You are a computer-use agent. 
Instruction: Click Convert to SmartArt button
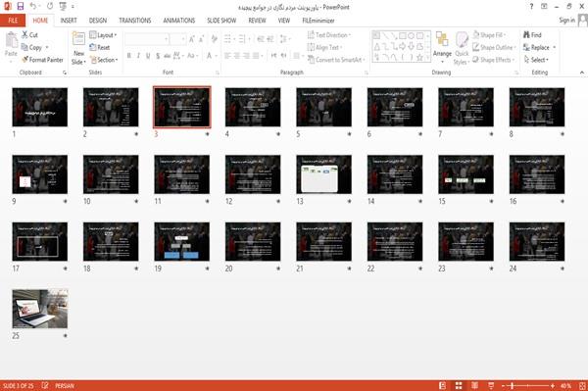pyautogui.click(x=336, y=60)
